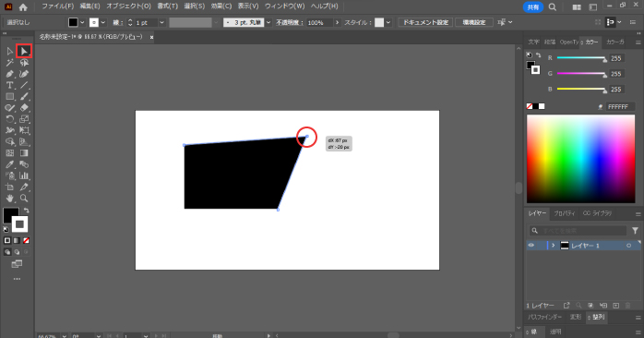Swap fill and stroke in toolbar
The image size is (644, 338).
click(26, 211)
